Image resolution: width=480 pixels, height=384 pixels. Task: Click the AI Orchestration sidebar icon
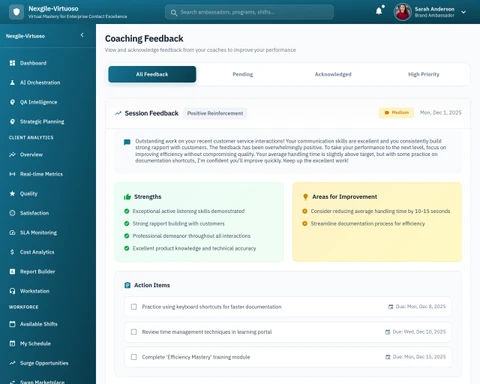[12, 82]
